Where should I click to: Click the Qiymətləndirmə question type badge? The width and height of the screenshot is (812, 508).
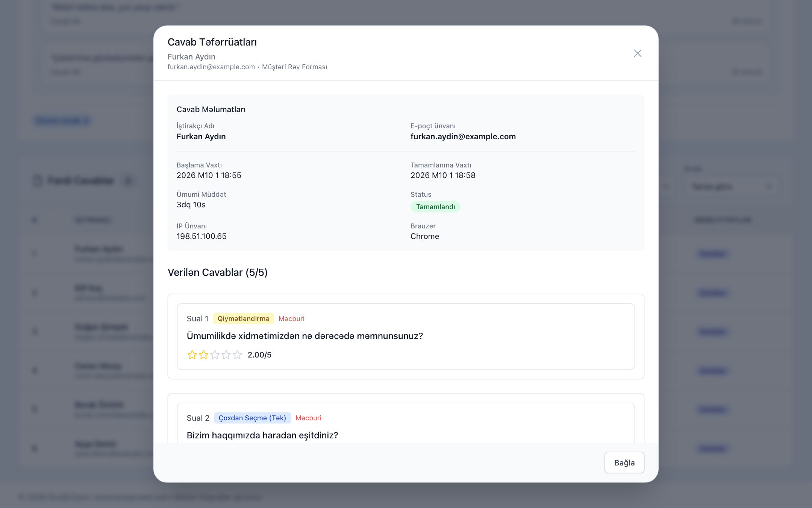(x=243, y=319)
